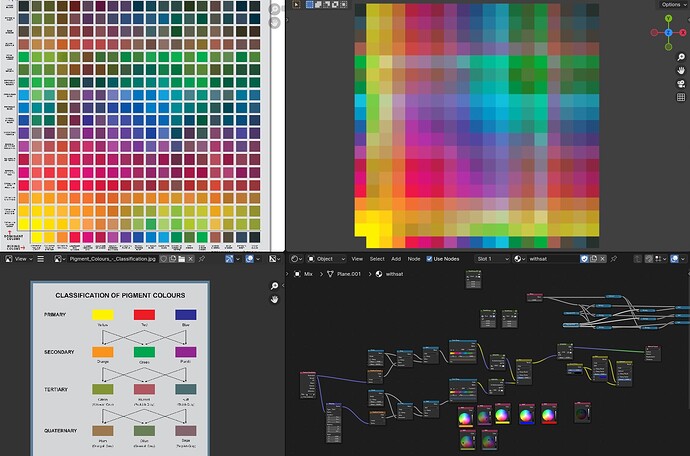Screen dimensions: 690x456
Task: Select the tweak/select tool in the 3D viewport
Action: click(296, 4)
